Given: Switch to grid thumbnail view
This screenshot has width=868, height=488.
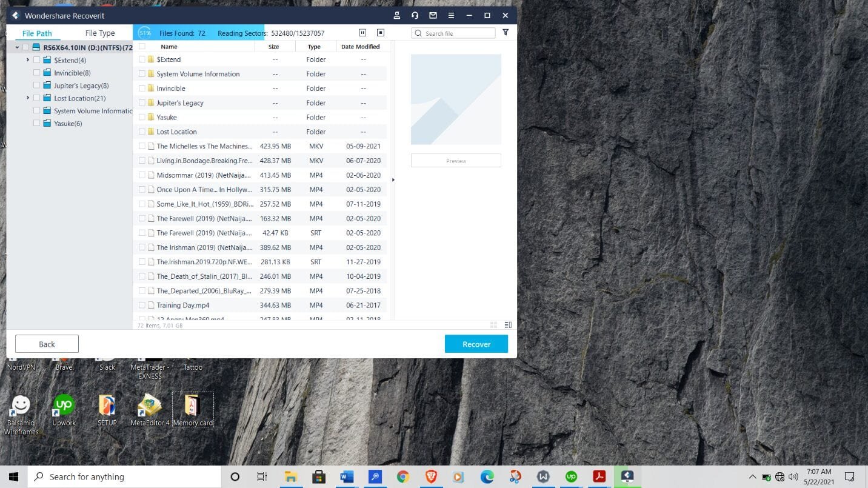Looking at the screenshot, I should tap(493, 325).
